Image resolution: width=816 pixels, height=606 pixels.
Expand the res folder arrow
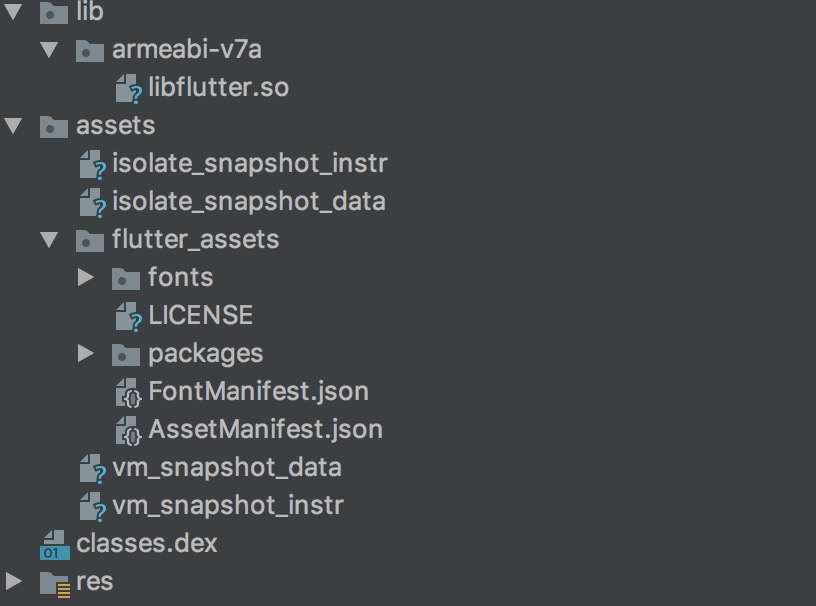(13, 582)
